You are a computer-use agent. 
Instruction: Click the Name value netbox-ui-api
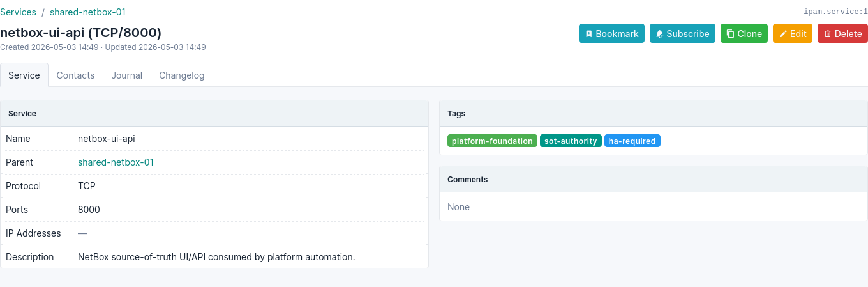pos(106,139)
